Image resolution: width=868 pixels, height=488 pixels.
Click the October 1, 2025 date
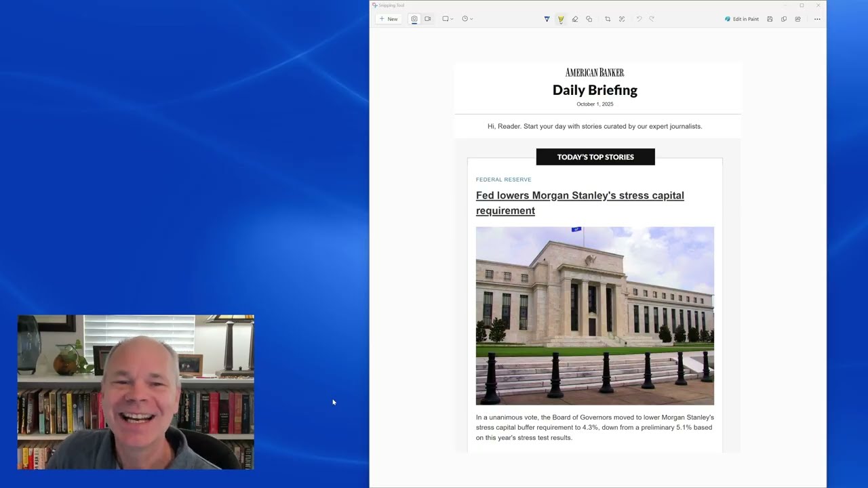[595, 104]
